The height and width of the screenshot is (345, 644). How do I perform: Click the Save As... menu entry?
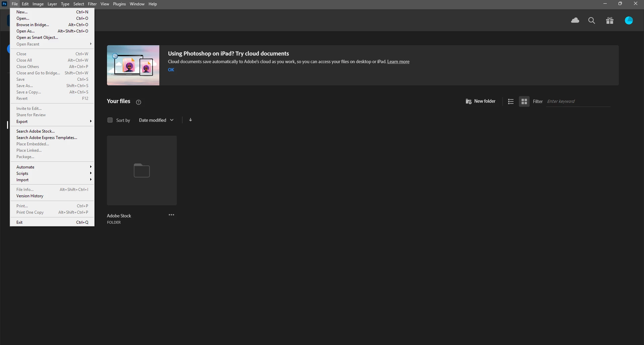[52, 86]
